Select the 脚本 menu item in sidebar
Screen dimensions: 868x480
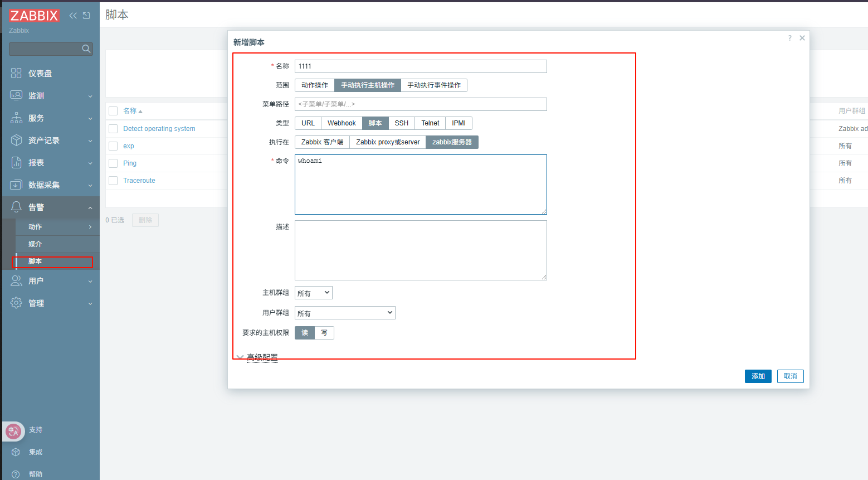36,261
